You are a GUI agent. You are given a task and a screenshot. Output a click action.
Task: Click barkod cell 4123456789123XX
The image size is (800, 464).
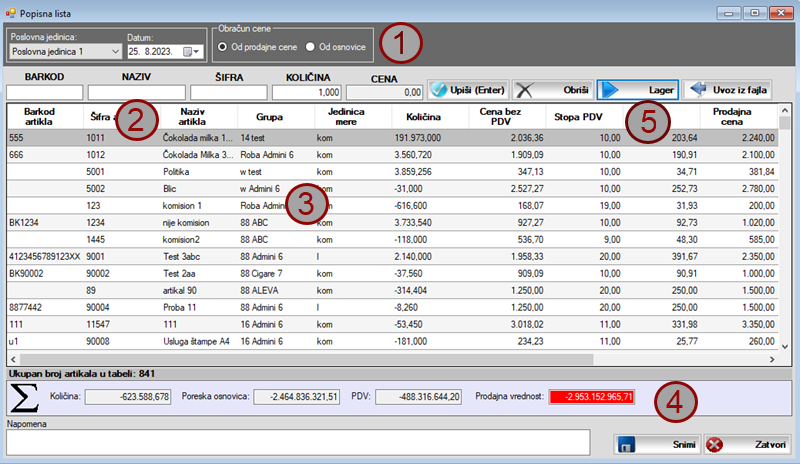click(x=45, y=256)
